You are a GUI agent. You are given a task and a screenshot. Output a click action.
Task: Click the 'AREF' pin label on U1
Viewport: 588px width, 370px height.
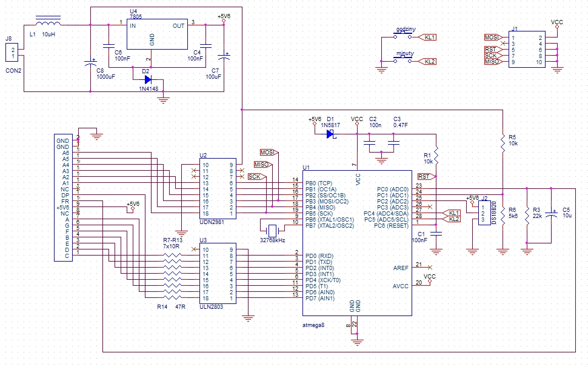[401, 268]
